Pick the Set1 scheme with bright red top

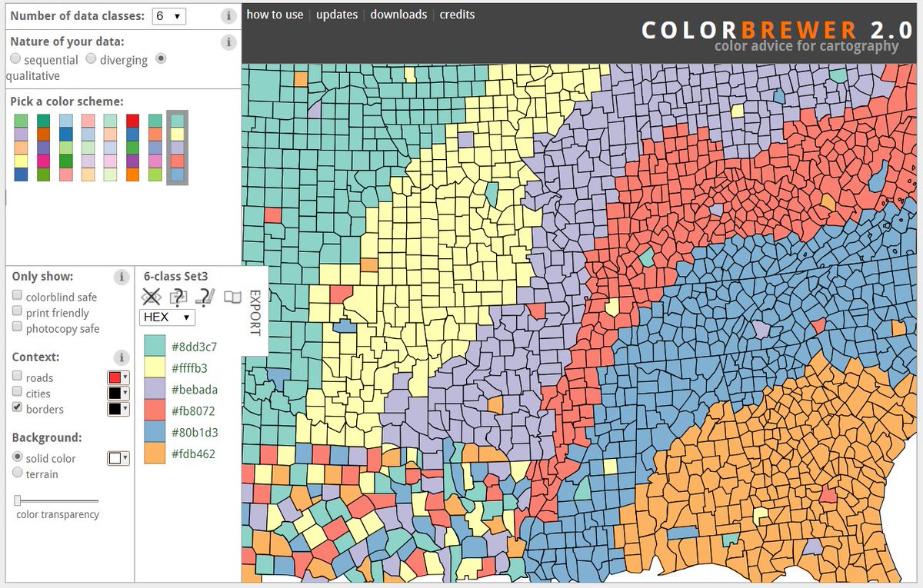(x=132, y=148)
